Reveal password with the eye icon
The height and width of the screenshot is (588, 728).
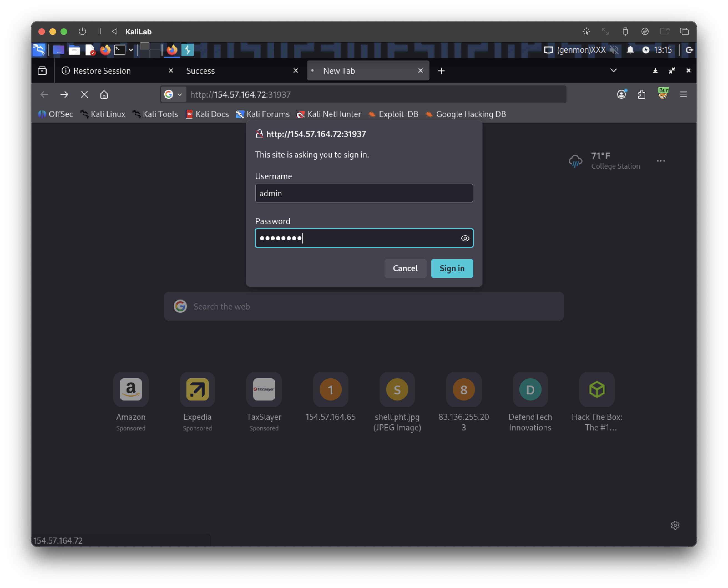pos(465,238)
